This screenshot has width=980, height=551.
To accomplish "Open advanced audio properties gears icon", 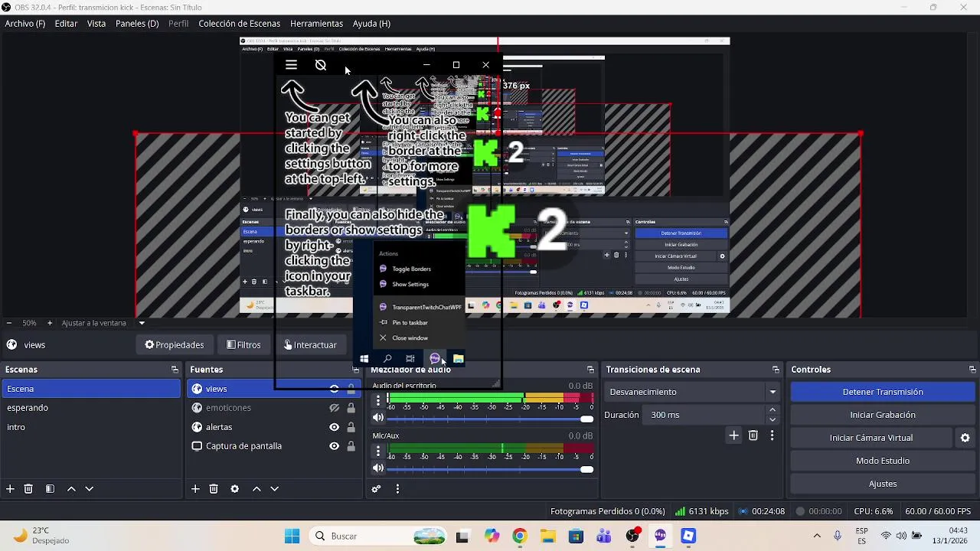I will (376, 489).
